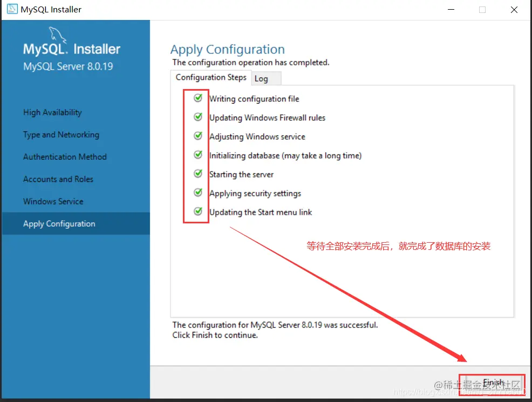Click the check icon beside Initializing database

(198, 155)
